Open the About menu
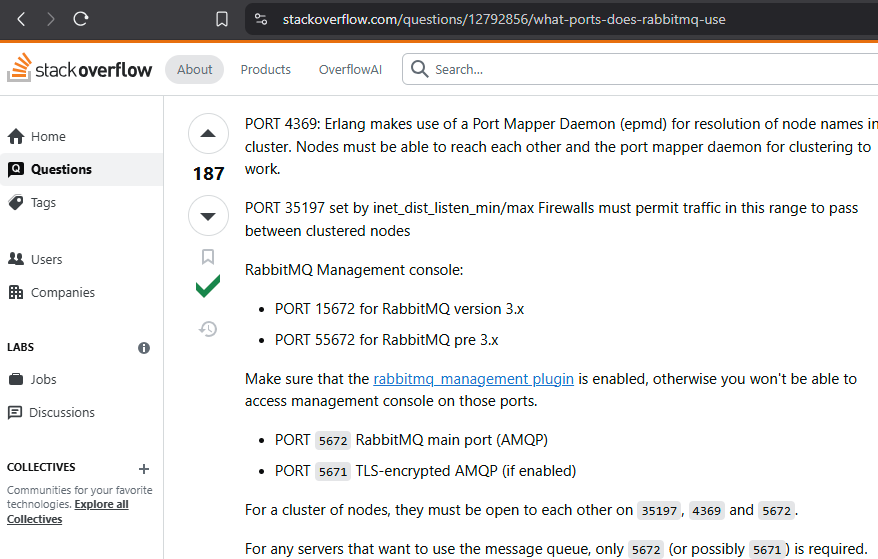The width and height of the screenshot is (878, 559). tap(194, 69)
